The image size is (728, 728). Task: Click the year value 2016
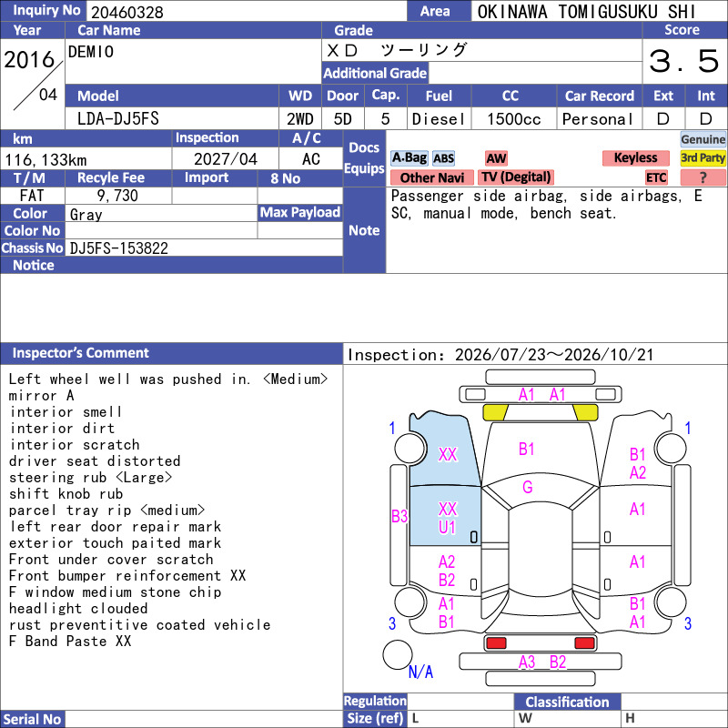(29, 60)
